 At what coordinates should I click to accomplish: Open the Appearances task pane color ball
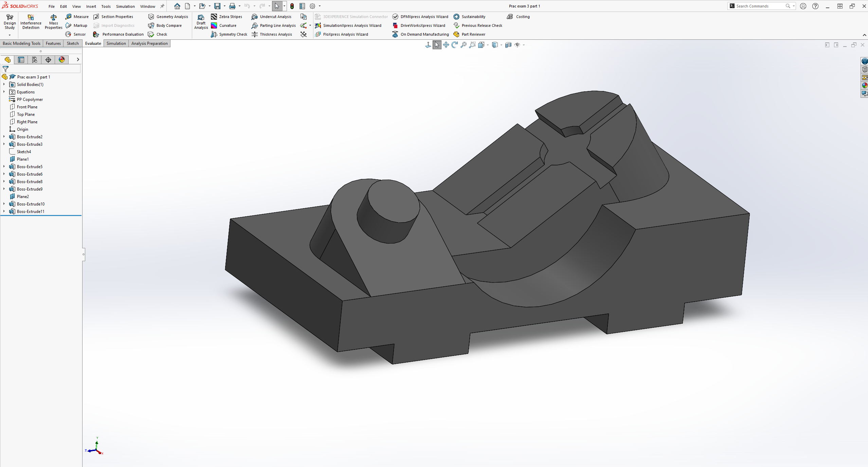pyautogui.click(x=865, y=86)
